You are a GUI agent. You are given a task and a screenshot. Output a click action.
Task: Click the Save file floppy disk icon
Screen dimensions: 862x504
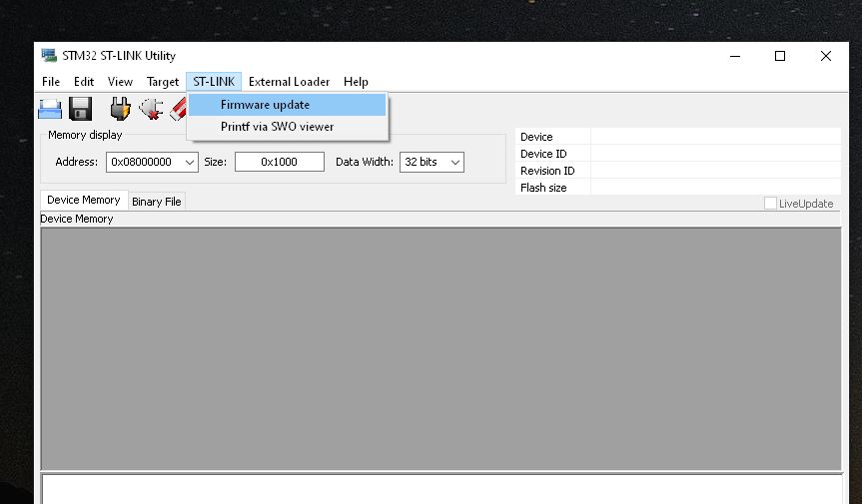click(80, 109)
